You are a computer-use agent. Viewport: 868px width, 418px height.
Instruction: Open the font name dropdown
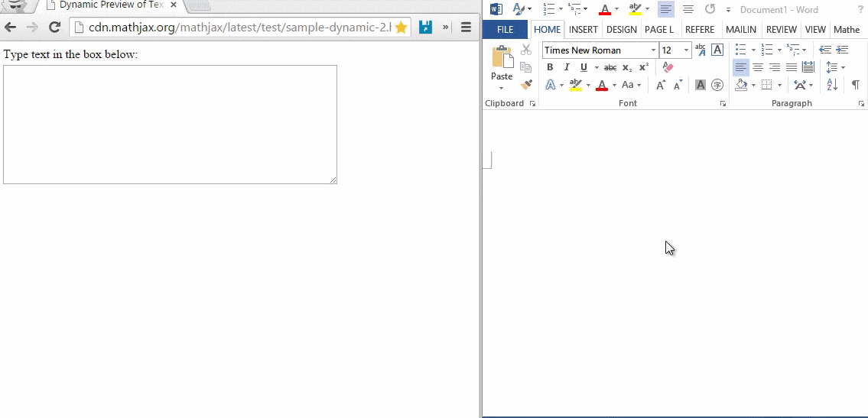pyautogui.click(x=653, y=50)
